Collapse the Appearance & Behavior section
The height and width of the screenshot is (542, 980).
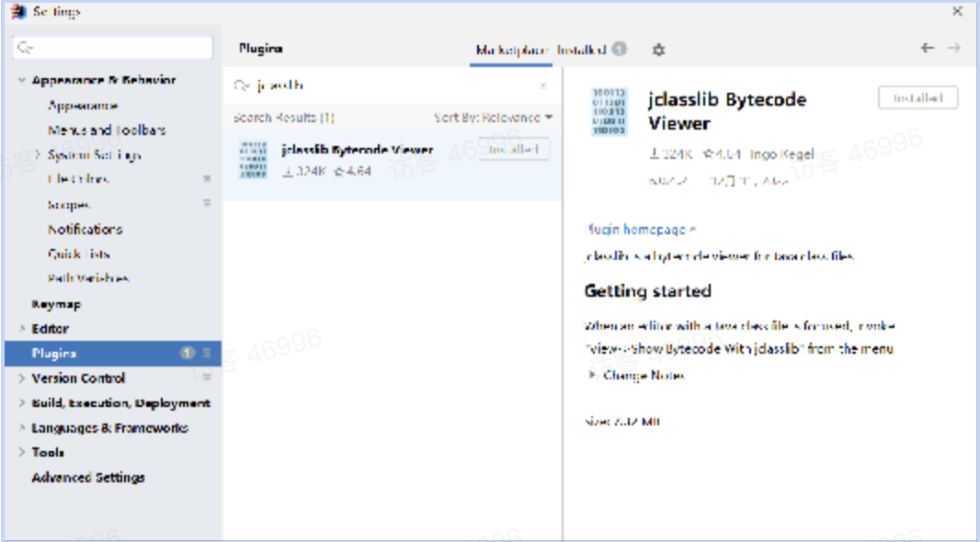click(22, 81)
